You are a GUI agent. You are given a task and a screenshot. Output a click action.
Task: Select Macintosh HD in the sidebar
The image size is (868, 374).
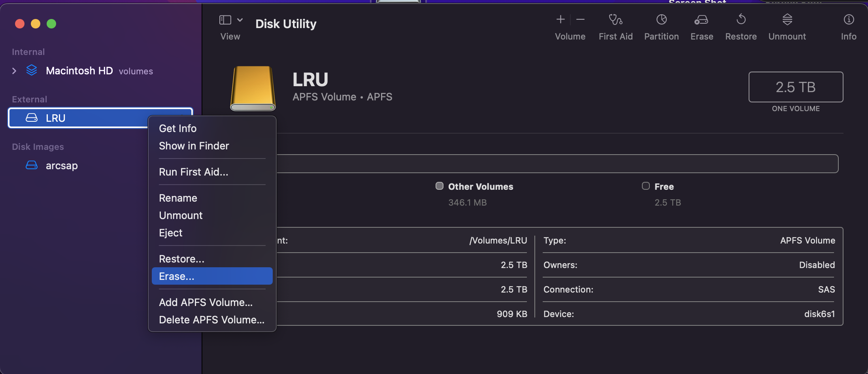click(x=79, y=71)
